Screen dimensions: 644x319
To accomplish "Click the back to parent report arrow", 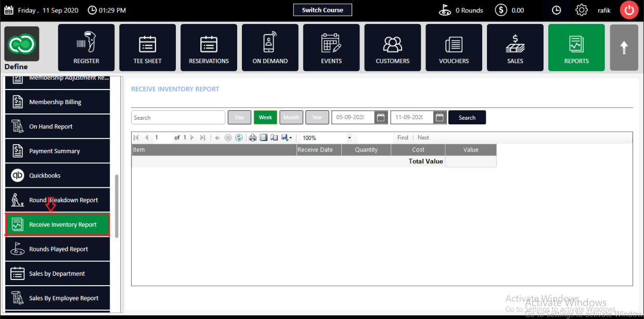I will pos(217,138).
